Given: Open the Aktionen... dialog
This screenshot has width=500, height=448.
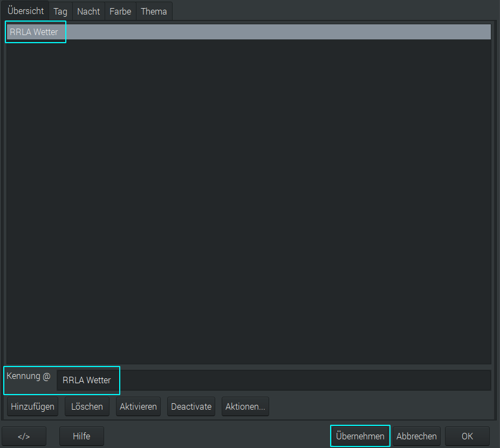Looking at the screenshot, I should (245, 406).
